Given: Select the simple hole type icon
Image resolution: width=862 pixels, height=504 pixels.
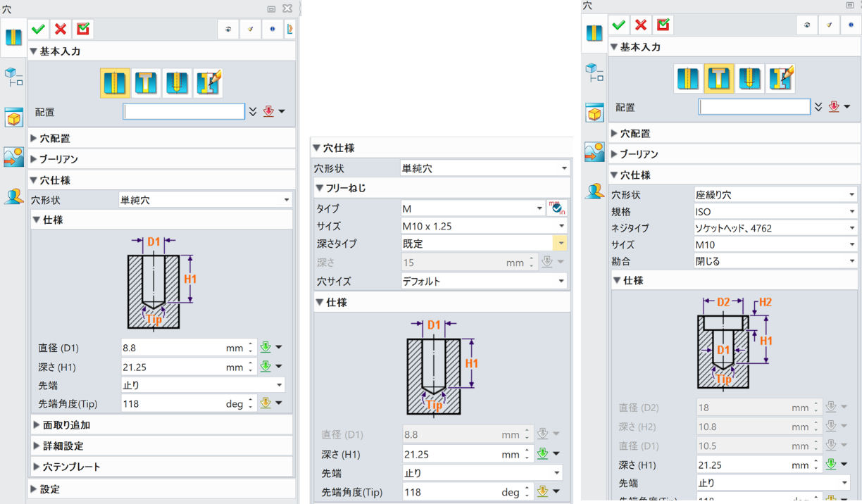Looking at the screenshot, I should coord(115,82).
